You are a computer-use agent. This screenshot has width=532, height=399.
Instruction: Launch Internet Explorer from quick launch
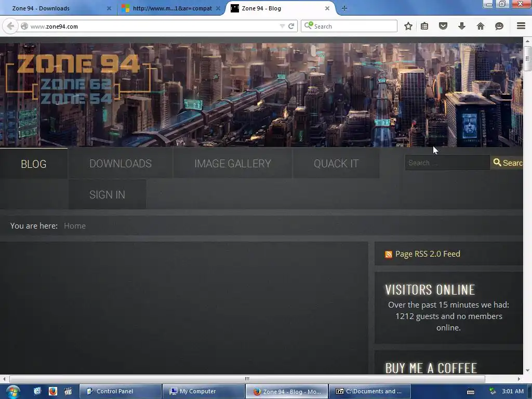[37, 391]
